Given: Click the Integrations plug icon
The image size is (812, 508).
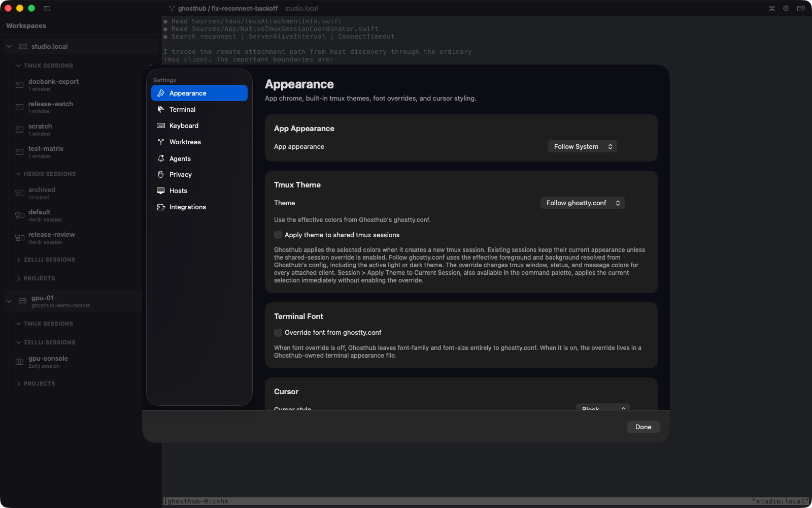Looking at the screenshot, I should (161, 207).
